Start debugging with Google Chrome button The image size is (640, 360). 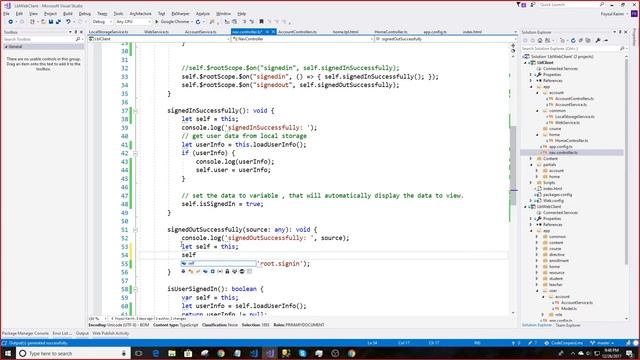click(x=172, y=22)
